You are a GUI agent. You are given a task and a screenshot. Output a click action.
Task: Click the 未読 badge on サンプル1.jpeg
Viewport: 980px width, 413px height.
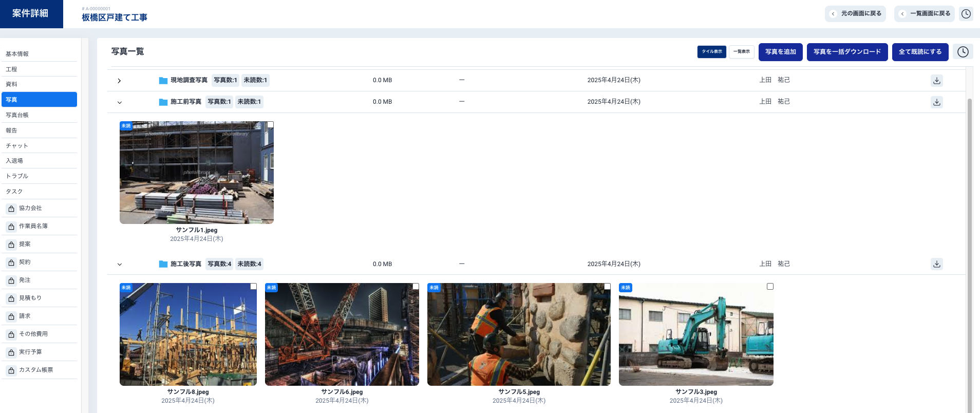click(x=126, y=126)
